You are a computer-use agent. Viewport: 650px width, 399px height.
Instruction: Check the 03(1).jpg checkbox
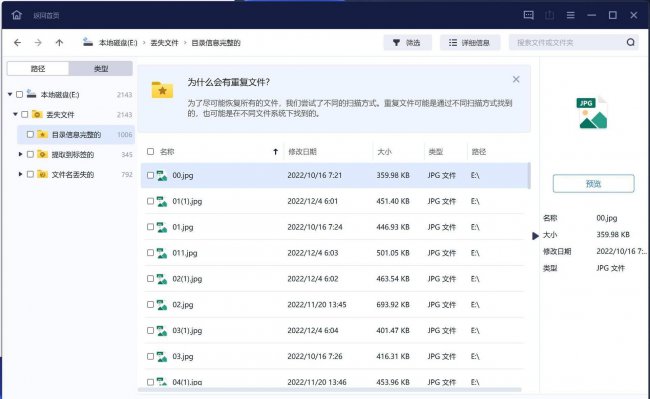[150, 331]
